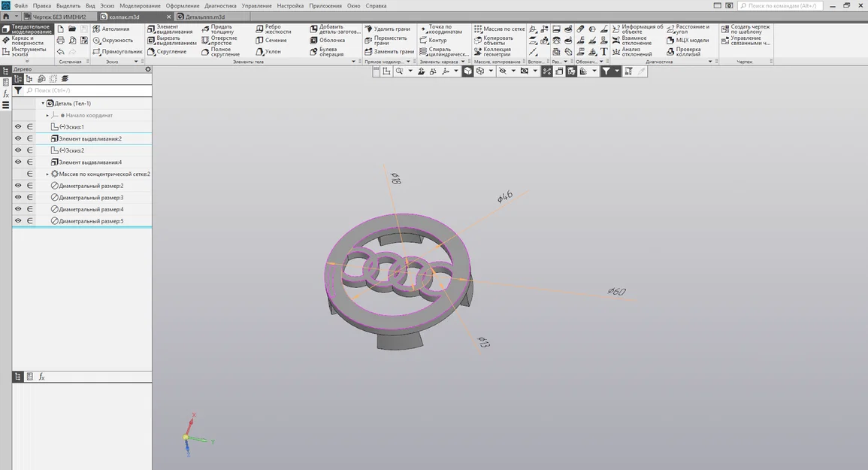Collapse the Деталь (Тел-1) tree node
Screen dimensions: 868x470
[x=43, y=103]
